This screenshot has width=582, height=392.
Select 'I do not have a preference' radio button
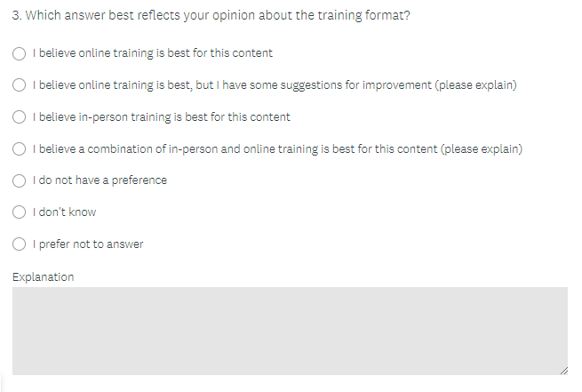20,180
